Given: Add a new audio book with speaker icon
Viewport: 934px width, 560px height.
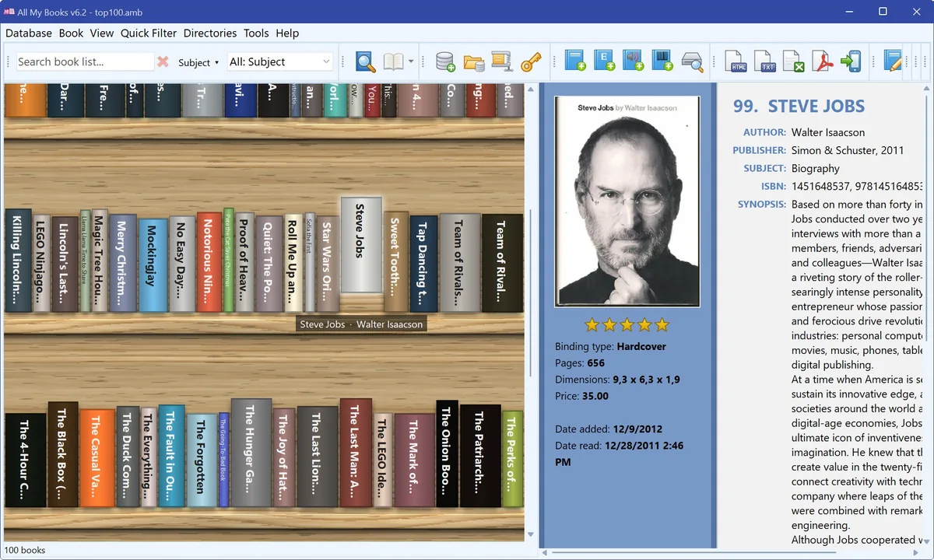Looking at the screenshot, I should [634, 61].
